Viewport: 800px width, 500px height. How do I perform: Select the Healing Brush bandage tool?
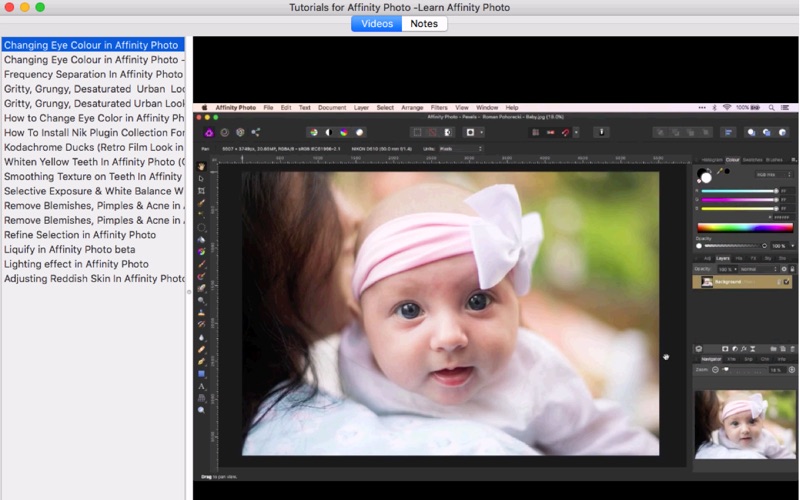pyautogui.click(x=202, y=349)
